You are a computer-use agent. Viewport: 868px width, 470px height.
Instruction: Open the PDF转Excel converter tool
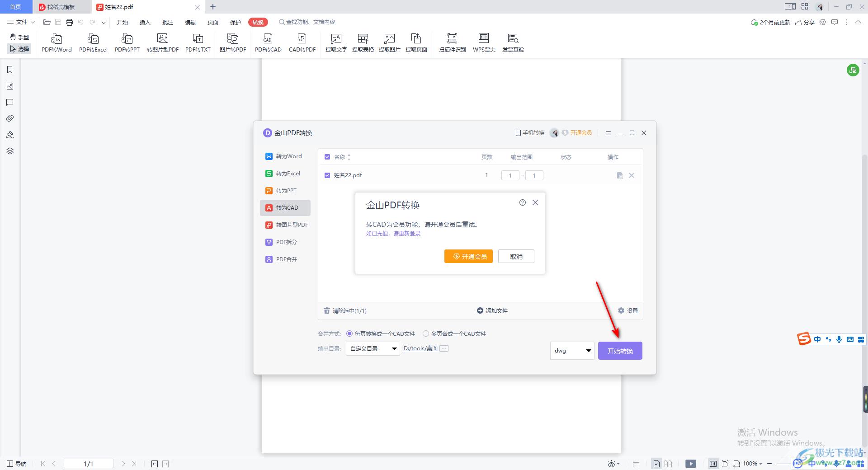pyautogui.click(x=93, y=43)
